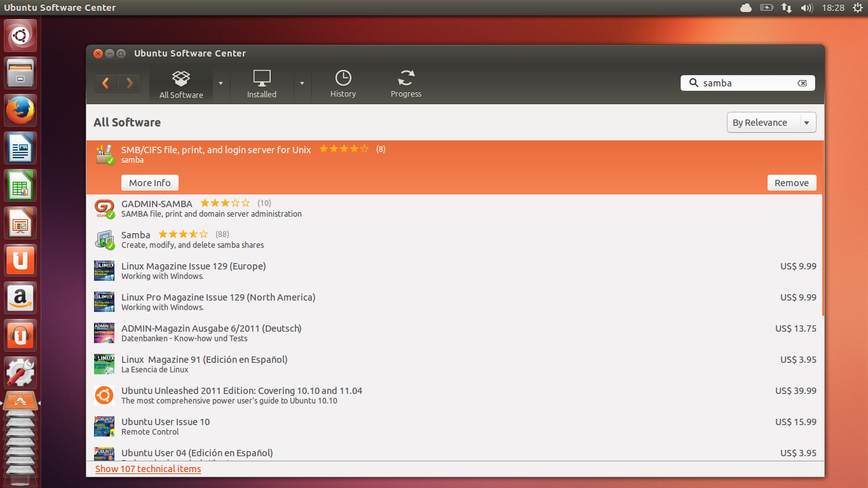The height and width of the screenshot is (488, 868).
Task: Go back with the left arrow button
Action: pos(106,83)
